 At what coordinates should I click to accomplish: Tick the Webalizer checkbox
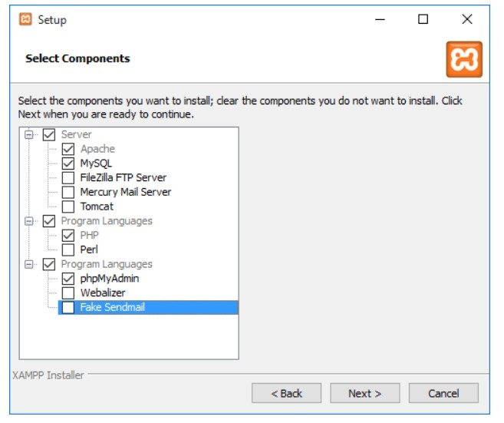[x=68, y=293]
